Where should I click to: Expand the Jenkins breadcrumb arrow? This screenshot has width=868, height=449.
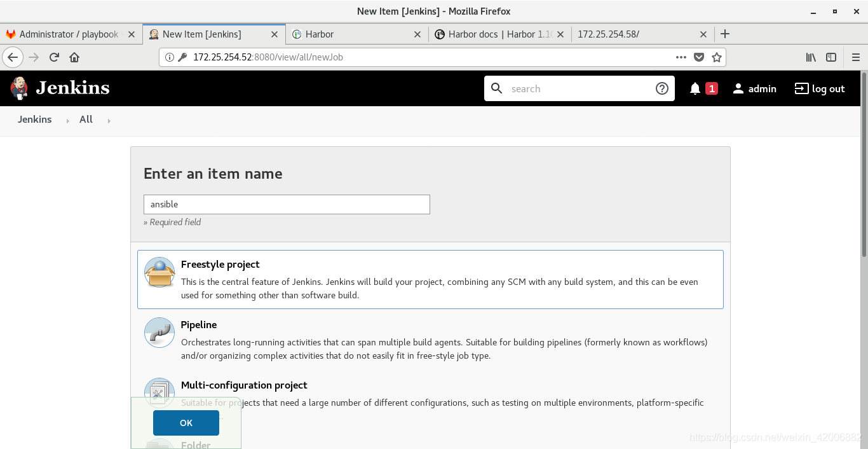click(68, 120)
